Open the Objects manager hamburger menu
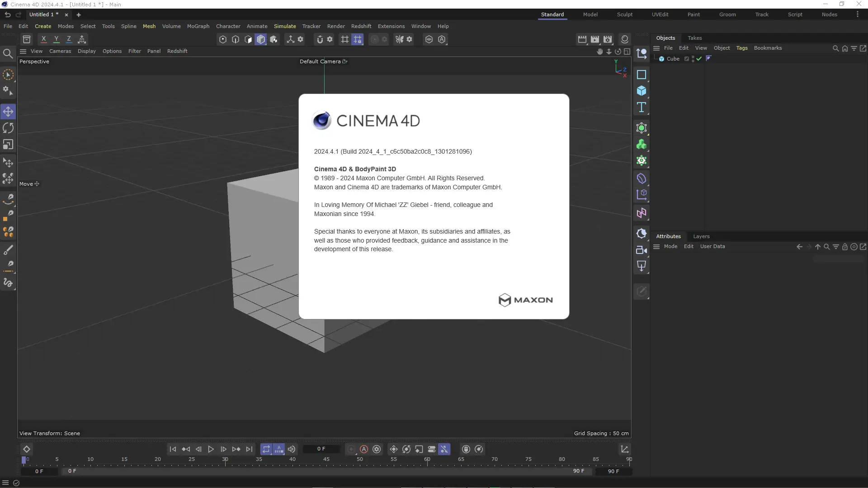This screenshot has width=868, height=488. [656, 48]
